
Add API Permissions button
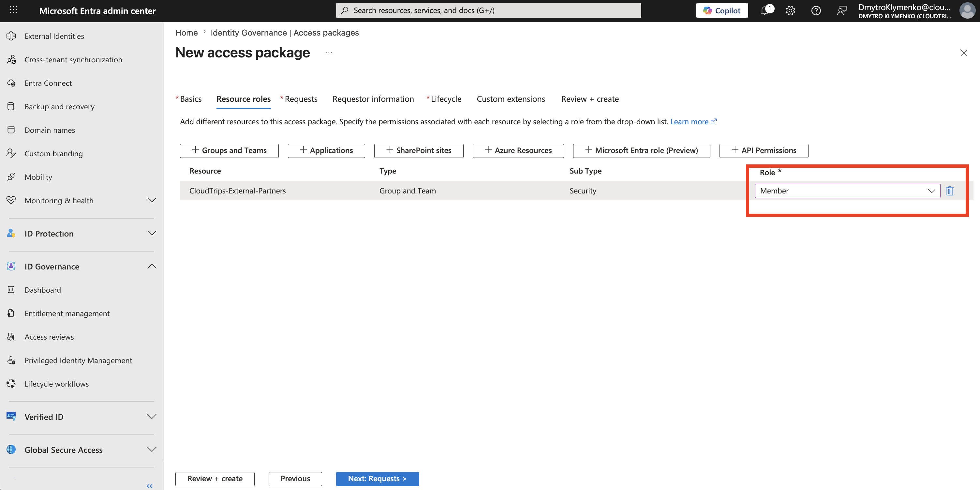(764, 150)
